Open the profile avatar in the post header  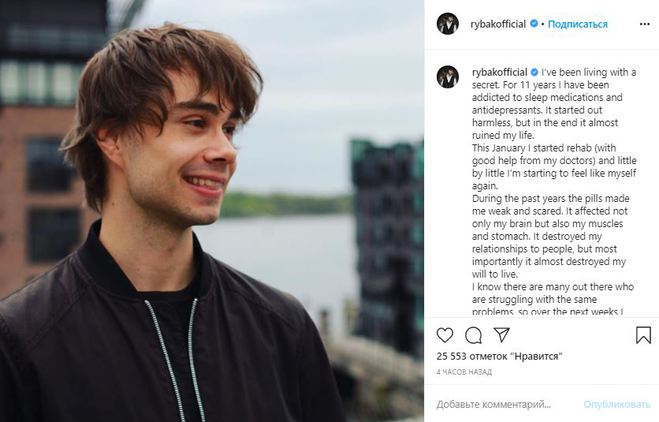point(447,23)
